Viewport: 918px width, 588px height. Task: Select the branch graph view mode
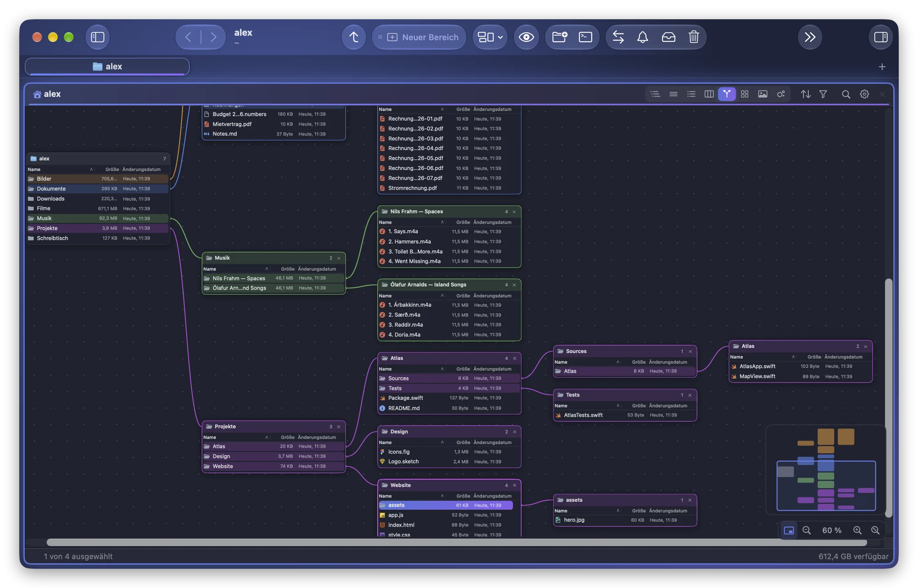727,94
